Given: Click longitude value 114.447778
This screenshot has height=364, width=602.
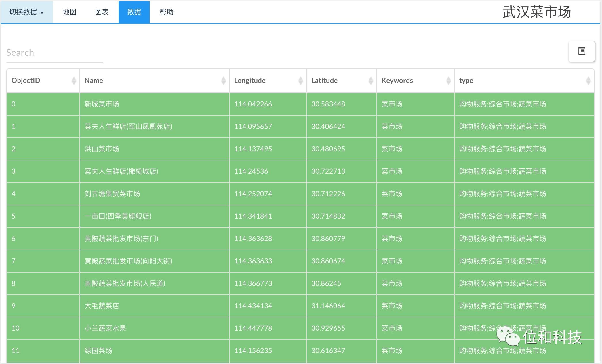Looking at the screenshot, I should [253, 328].
